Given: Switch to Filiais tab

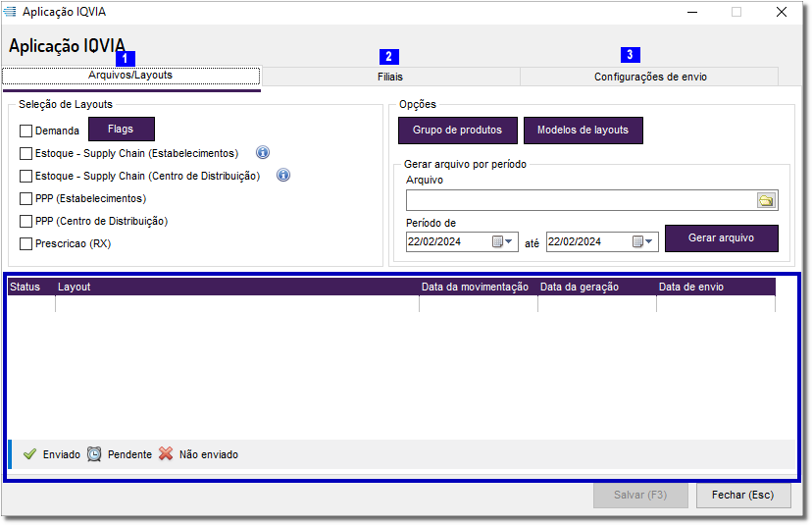Looking at the screenshot, I should click(x=390, y=77).
